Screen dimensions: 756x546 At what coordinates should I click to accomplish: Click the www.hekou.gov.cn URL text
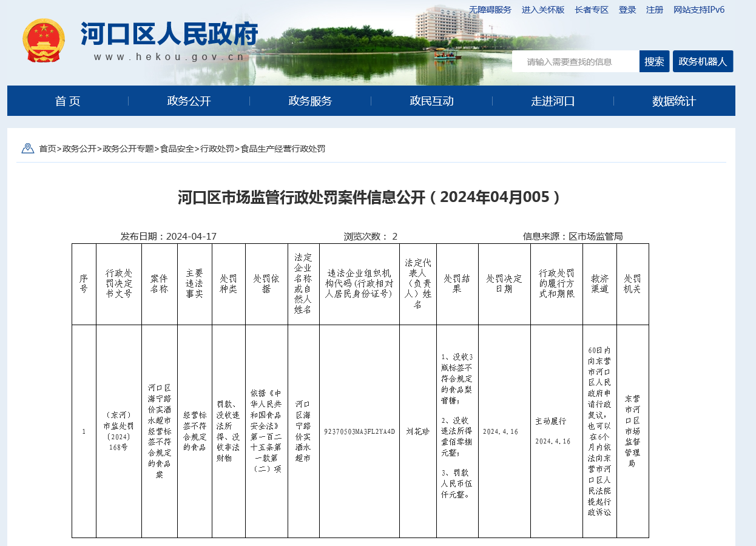click(169, 57)
